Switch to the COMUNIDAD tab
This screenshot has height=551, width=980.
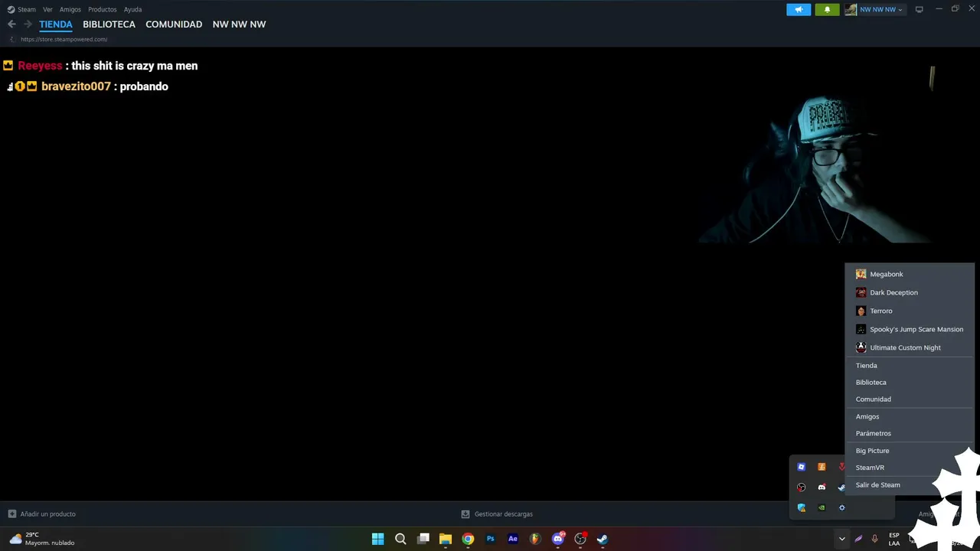(174, 24)
